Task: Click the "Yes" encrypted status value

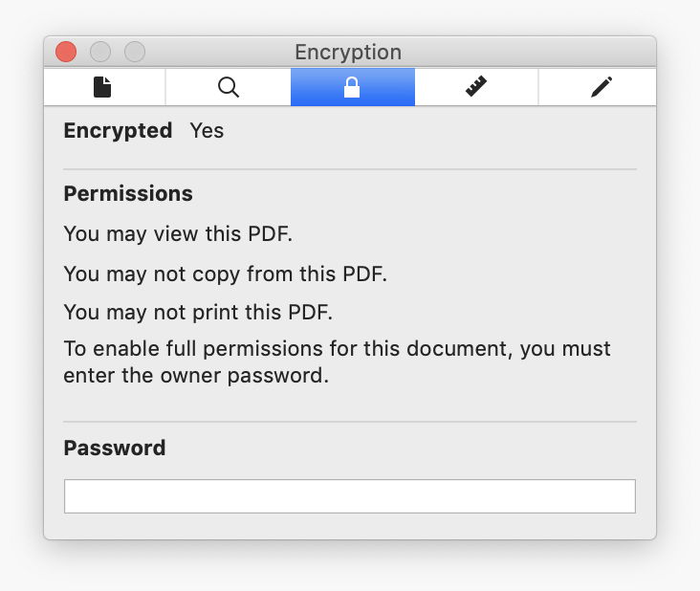Action: (207, 130)
